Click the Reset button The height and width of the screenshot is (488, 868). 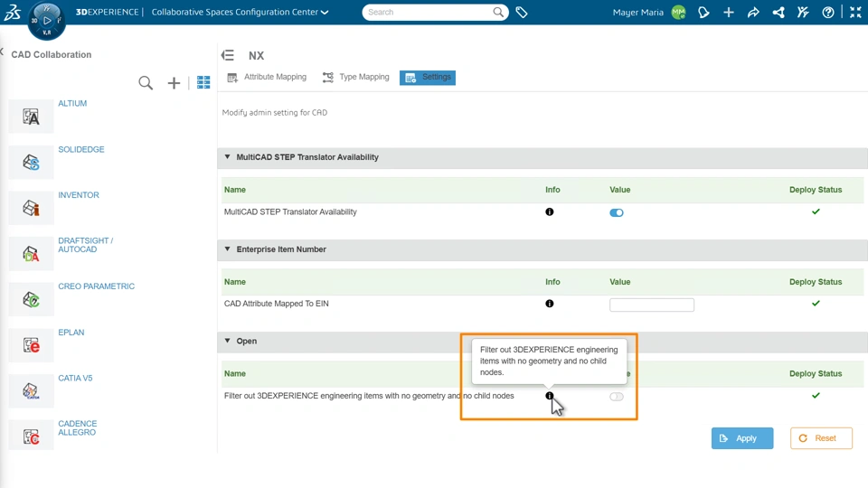[x=821, y=438]
